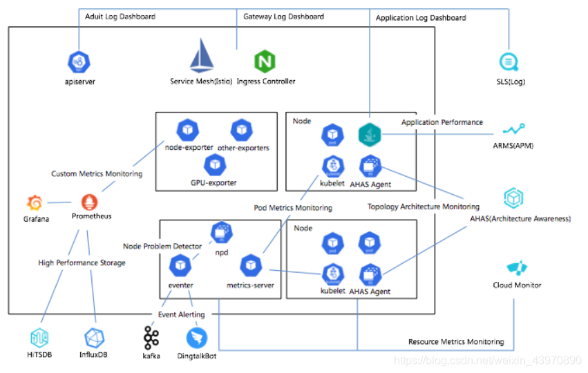Click the 'node-exporter' text label
The width and height of the screenshot is (588, 373).
click(189, 147)
